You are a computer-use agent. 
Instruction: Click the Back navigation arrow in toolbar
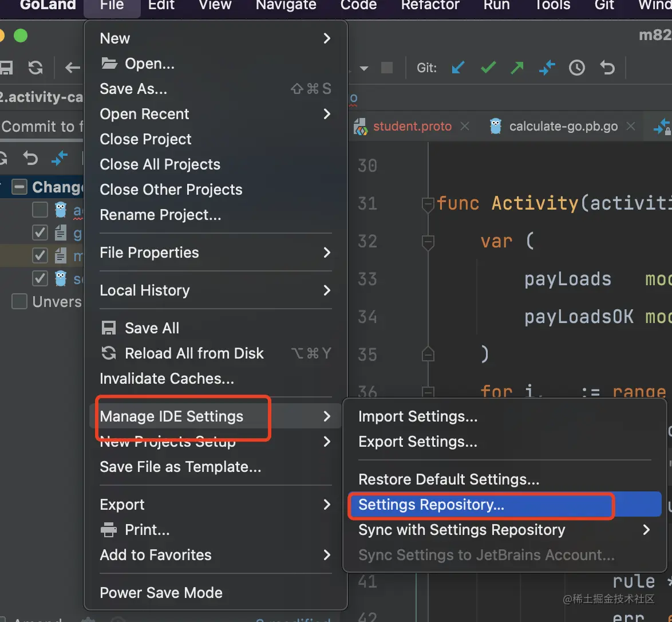point(73,68)
